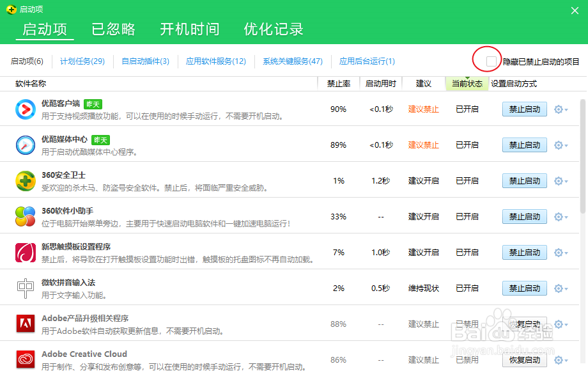This screenshot has height=371, width=588.
Task: Click the 360 Security Guard icon
Action: (x=26, y=181)
